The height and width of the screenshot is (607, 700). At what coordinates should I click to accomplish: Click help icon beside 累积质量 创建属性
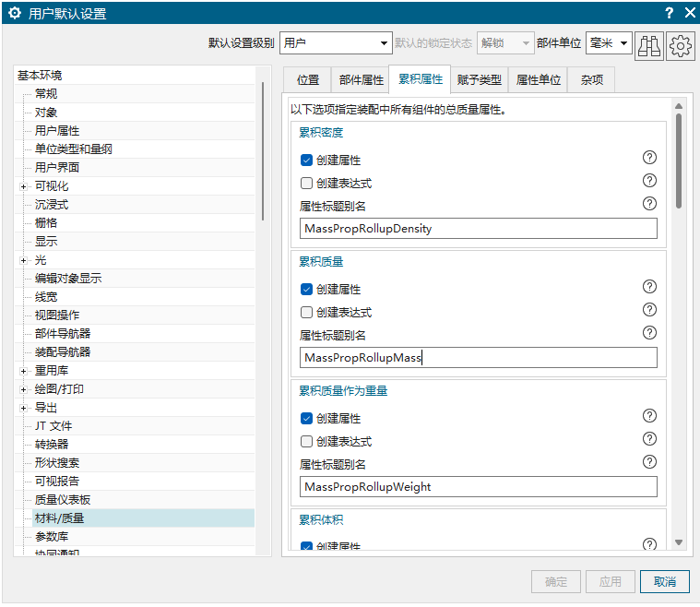(x=649, y=288)
